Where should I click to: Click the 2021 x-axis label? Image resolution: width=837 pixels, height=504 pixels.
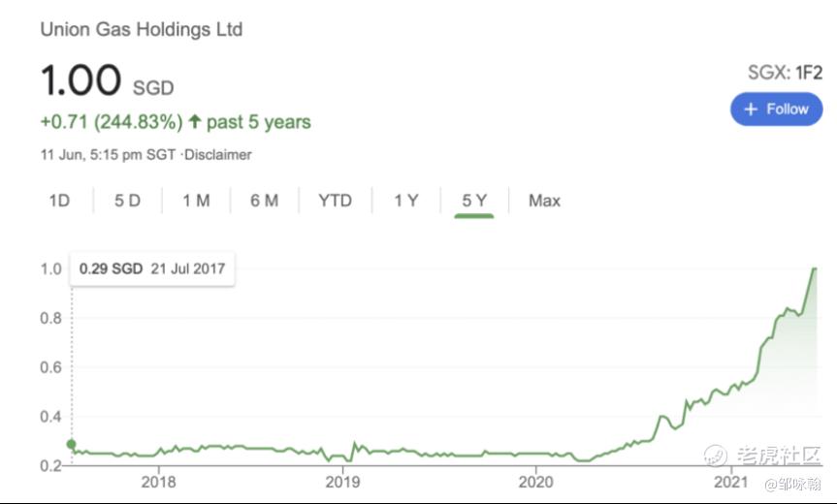[x=730, y=482]
